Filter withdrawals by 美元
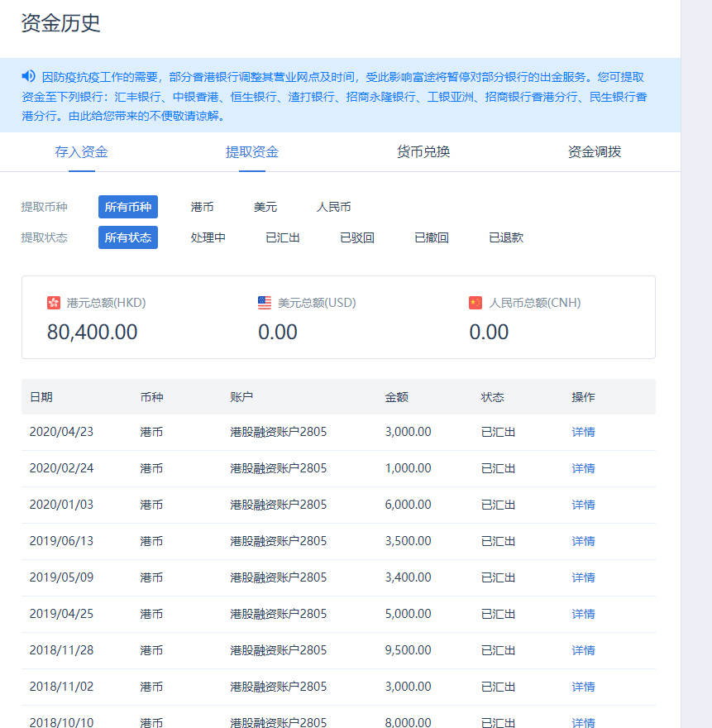 tap(265, 207)
